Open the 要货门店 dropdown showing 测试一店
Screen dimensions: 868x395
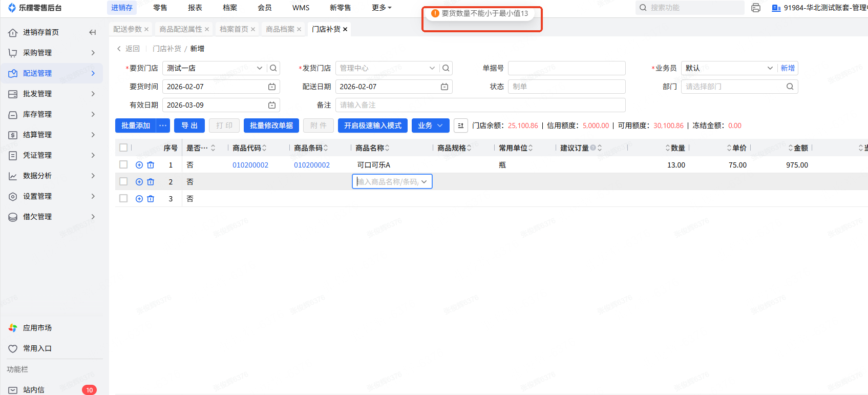click(215, 68)
